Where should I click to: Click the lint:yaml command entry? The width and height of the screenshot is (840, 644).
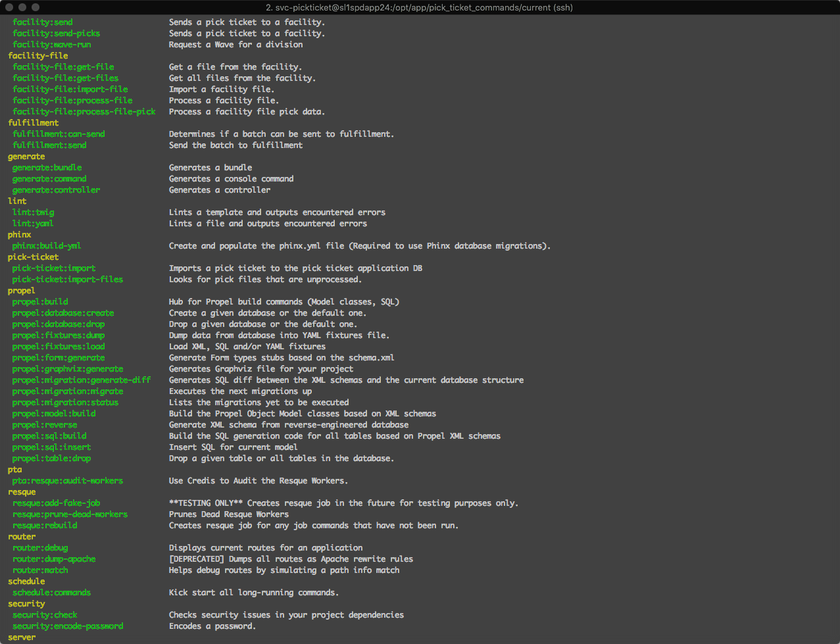point(33,224)
